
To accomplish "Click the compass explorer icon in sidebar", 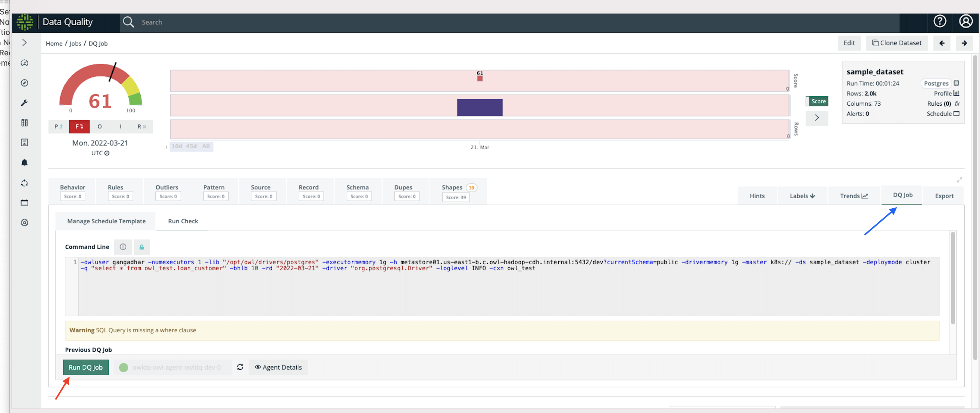I will click(x=24, y=83).
